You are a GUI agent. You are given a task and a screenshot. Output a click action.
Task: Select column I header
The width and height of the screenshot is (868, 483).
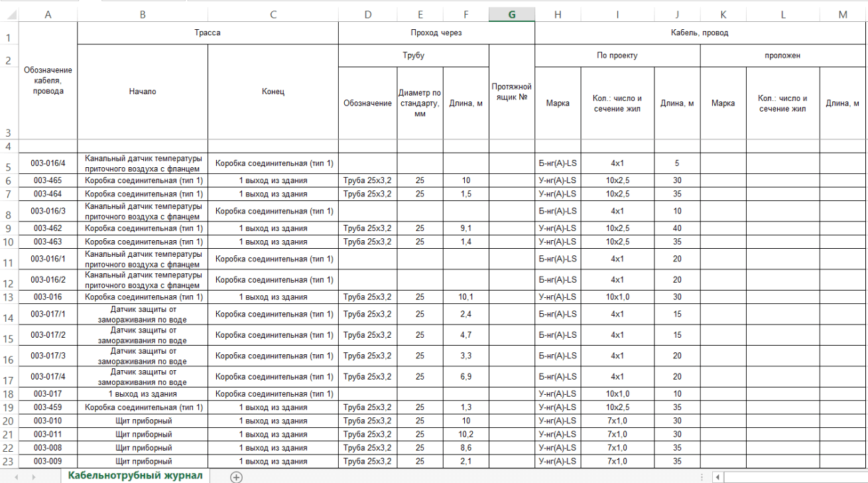[617, 15]
